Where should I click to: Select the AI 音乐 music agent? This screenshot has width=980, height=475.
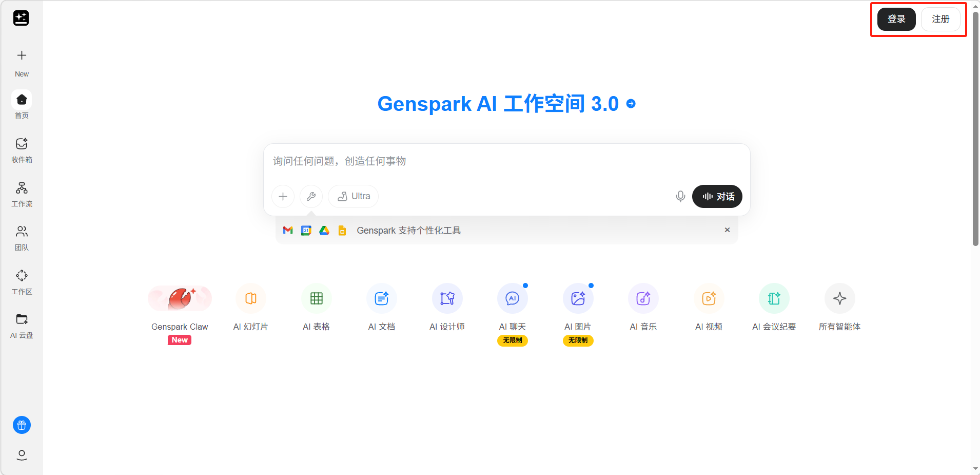point(643,299)
